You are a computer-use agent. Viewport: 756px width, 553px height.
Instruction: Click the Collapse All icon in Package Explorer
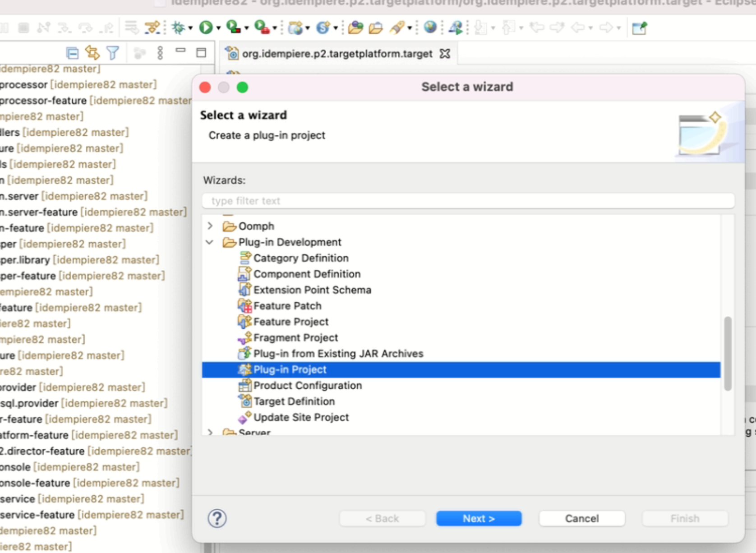(72, 53)
